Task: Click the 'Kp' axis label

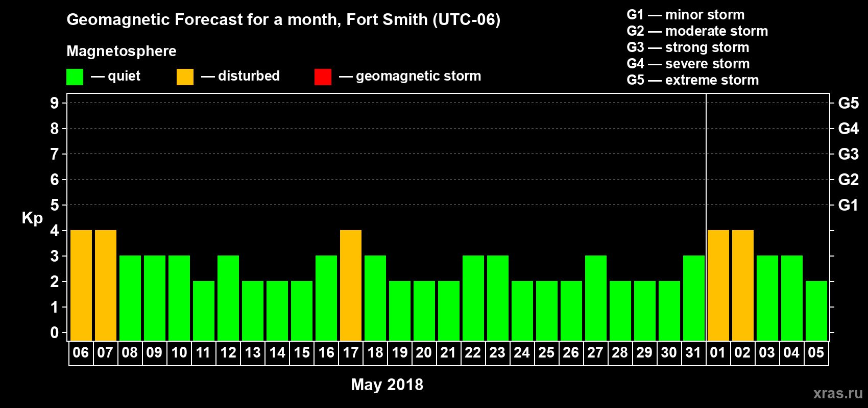Action: (32, 218)
